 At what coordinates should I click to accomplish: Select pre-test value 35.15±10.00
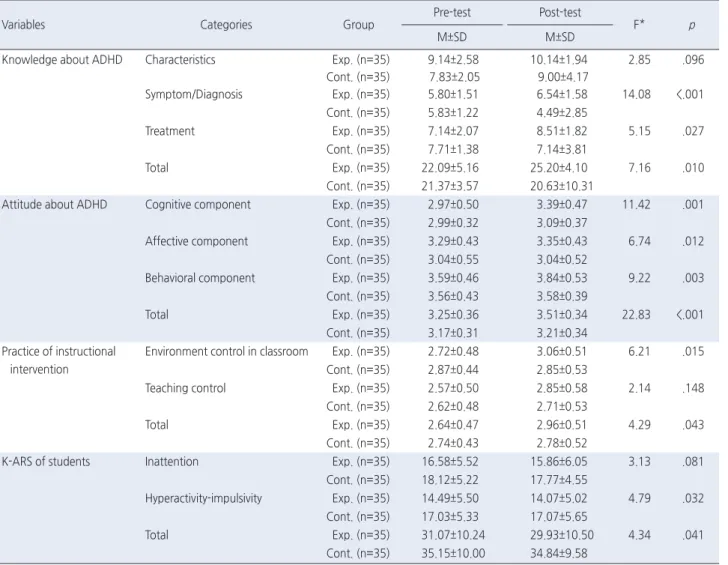click(453, 553)
